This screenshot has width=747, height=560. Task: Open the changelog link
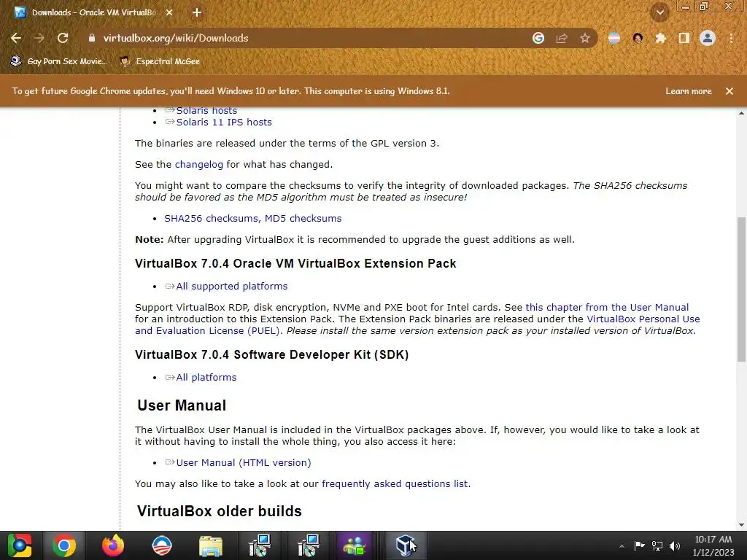pos(198,164)
